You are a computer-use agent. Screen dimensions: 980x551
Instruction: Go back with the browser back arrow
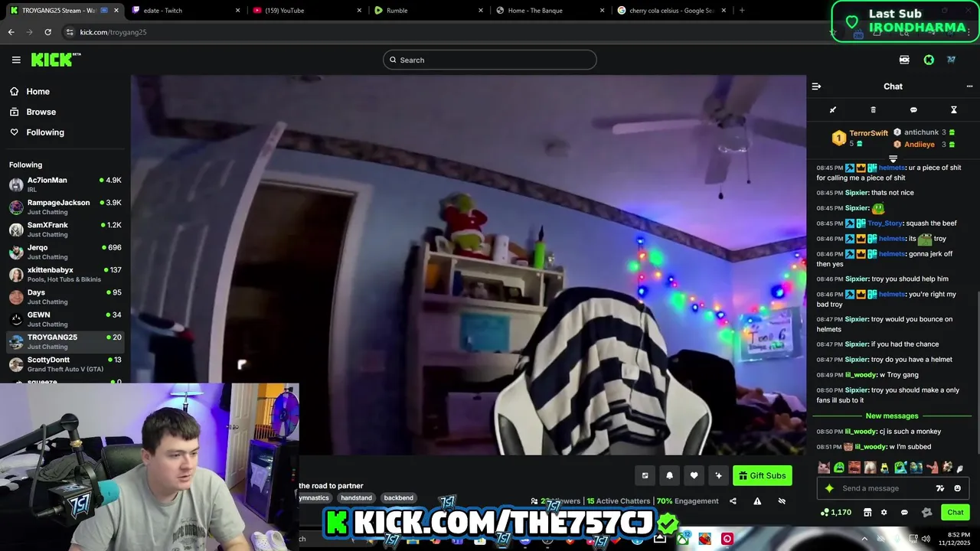click(11, 32)
